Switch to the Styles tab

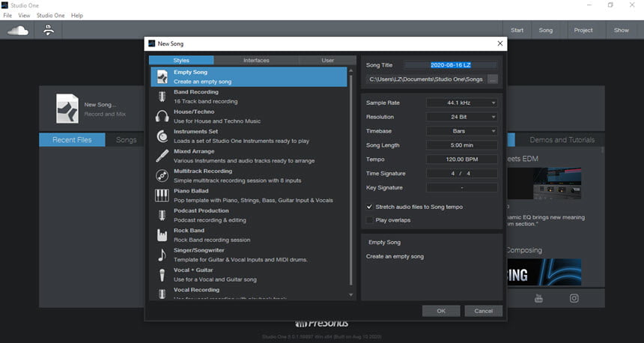click(181, 61)
